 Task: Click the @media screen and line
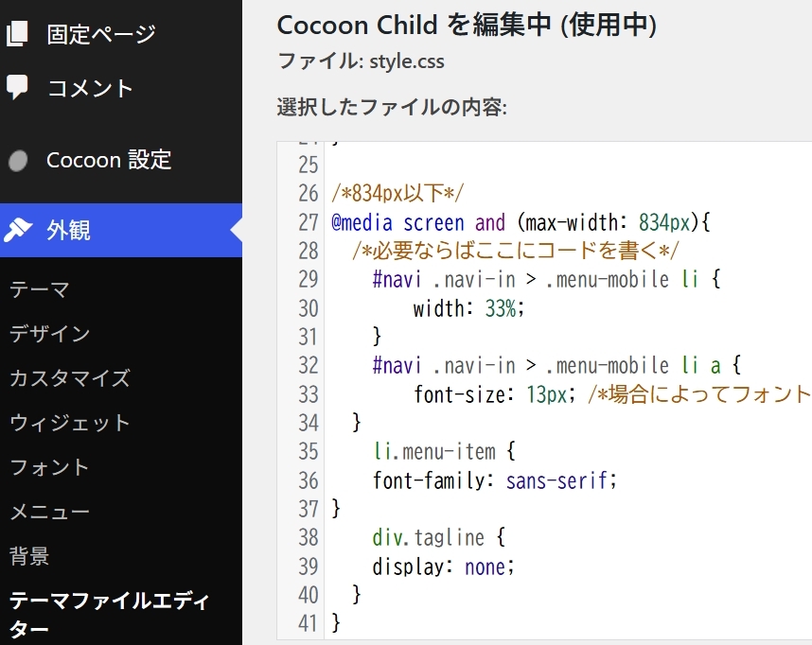(521, 222)
